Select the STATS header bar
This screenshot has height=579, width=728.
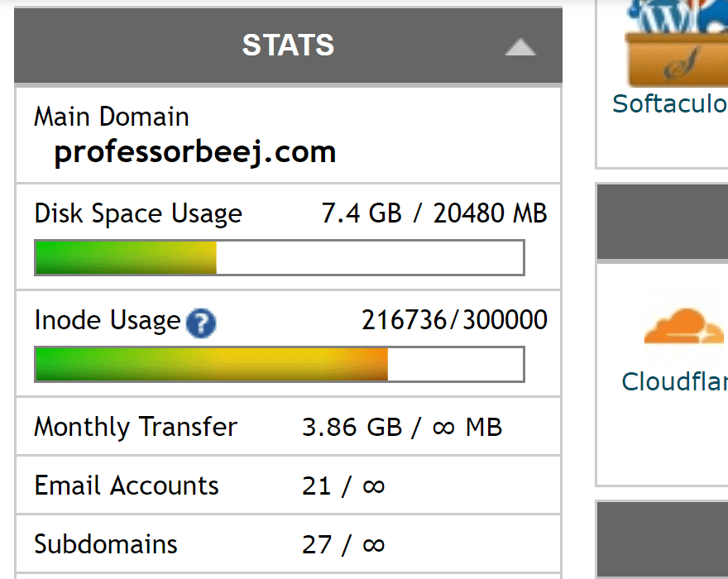[288, 45]
